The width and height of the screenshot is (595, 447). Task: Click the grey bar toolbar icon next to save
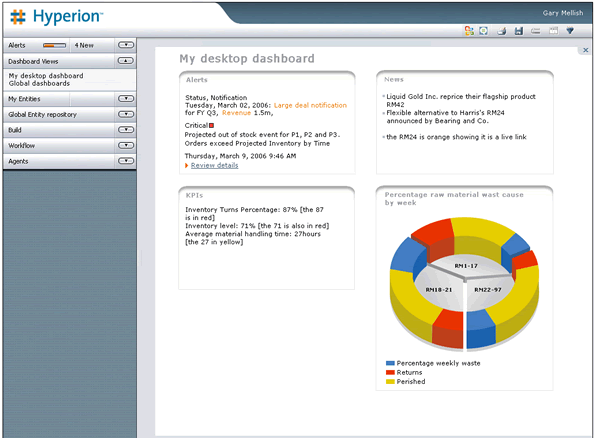click(535, 31)
